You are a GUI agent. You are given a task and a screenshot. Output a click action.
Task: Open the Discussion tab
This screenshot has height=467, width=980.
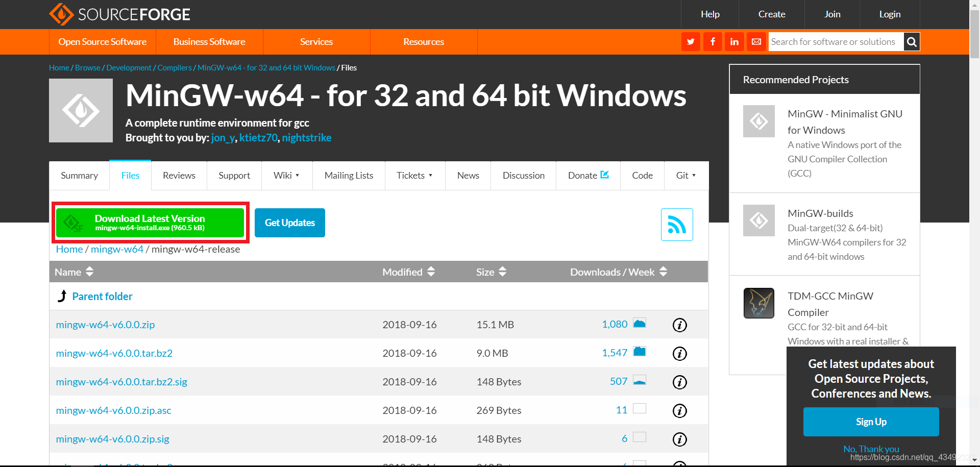point(524,176)
